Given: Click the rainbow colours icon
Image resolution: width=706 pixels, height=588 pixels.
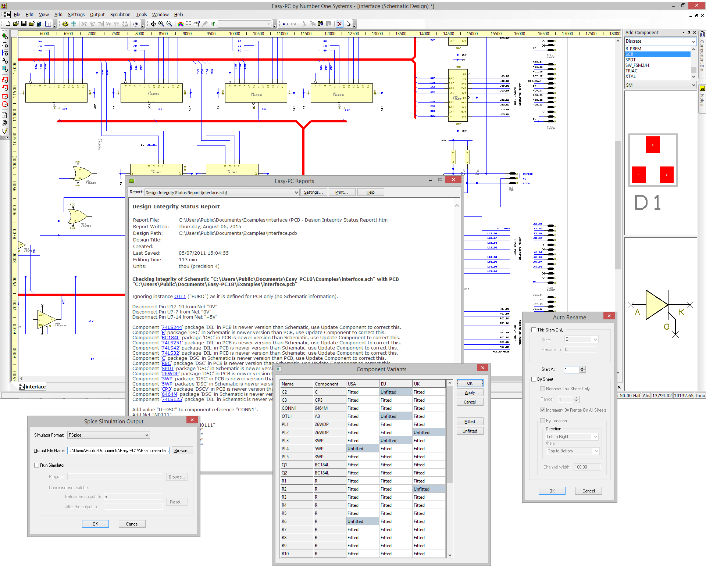Looking at the screenshot, I should tap(181, 24).
